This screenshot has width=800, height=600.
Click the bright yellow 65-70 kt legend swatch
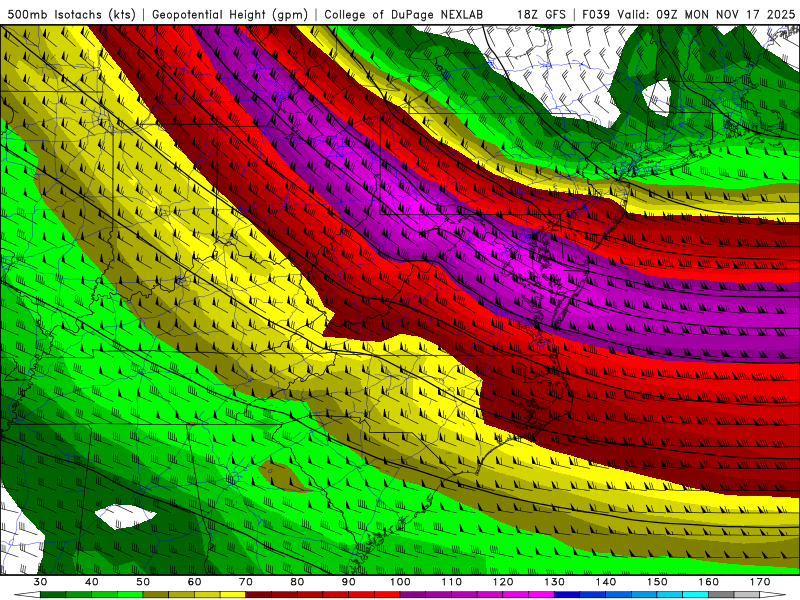pyautogui.click(x=233, y=595)
